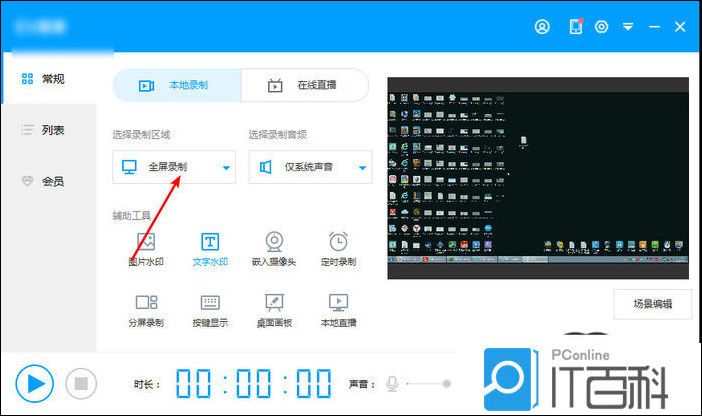Adjust the 声音 volume slider
This screenshot has width=702, height=416.
(427, 384)
